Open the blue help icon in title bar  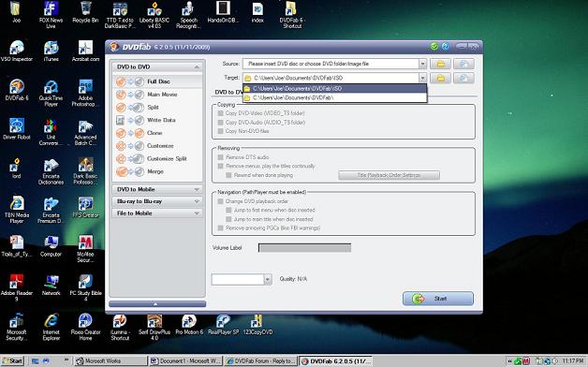click(445, 47)
